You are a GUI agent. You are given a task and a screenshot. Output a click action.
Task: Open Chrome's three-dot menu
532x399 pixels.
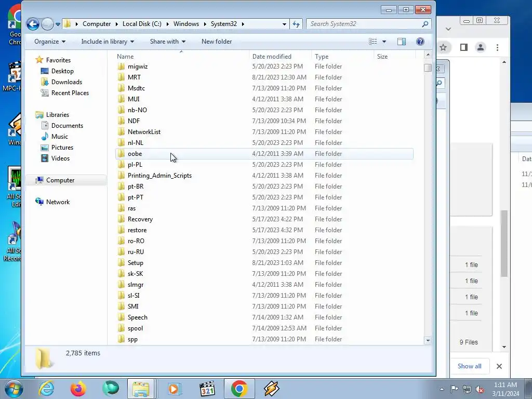[x=497, y=47]
